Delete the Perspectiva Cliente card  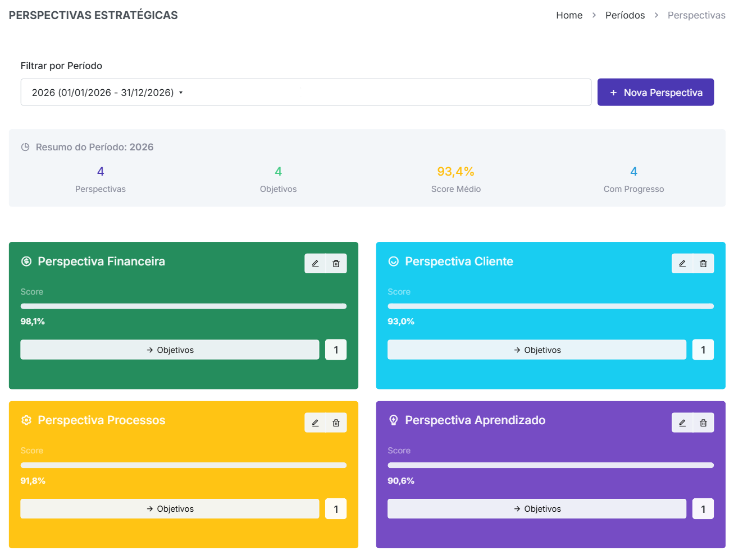point(703,263)
